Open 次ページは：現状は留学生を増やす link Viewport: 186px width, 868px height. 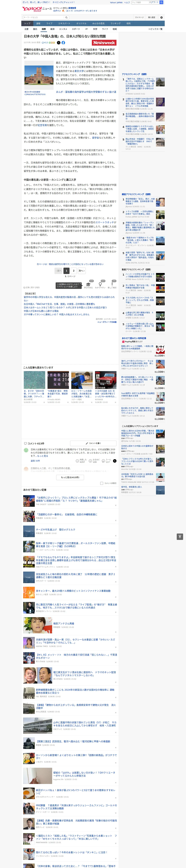(x=70, y=264)
